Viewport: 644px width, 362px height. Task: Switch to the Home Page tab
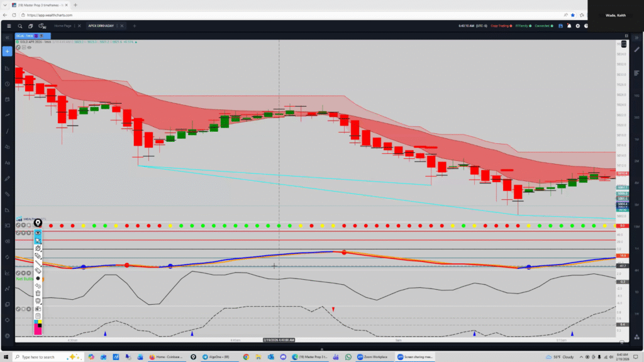(x=63, y=26)
